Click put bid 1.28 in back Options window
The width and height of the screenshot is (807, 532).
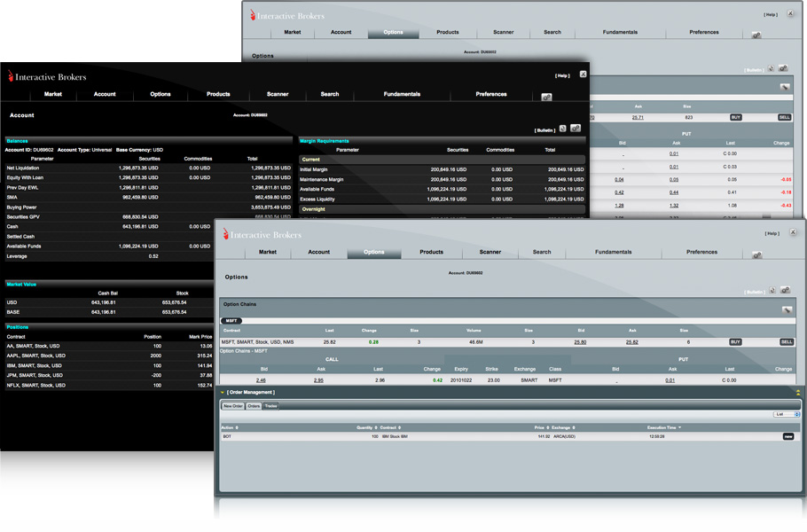coord(619,206)
